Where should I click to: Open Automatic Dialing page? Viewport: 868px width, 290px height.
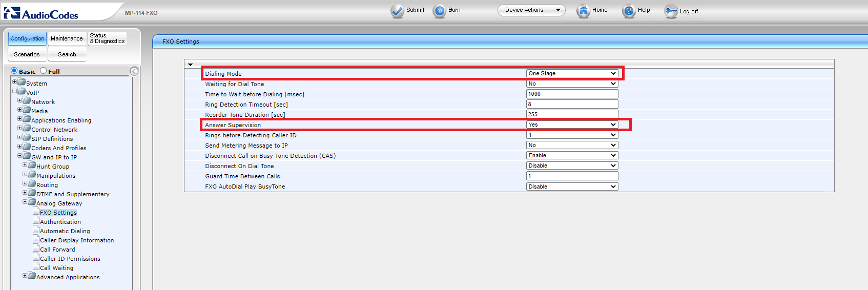click(x=65, y=231)
